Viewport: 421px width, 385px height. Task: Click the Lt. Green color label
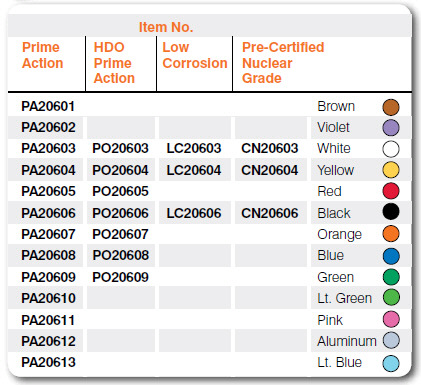(x=344, y=298)
